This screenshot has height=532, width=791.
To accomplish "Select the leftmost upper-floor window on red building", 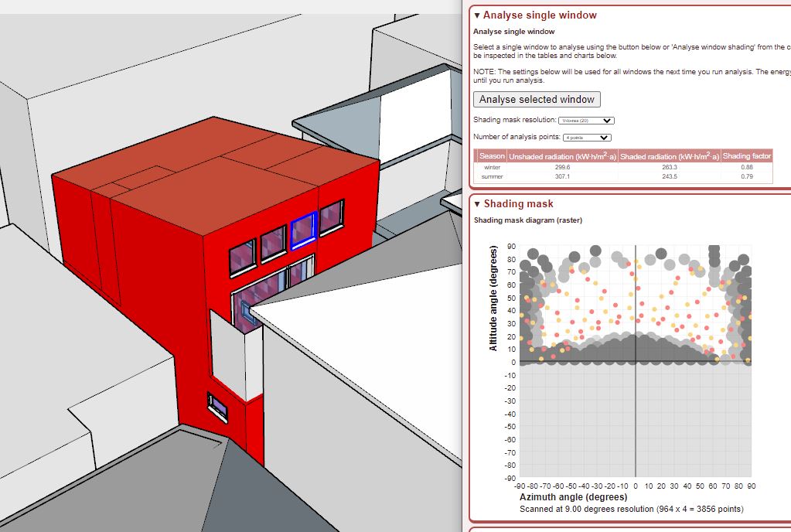I will point(241,255).
